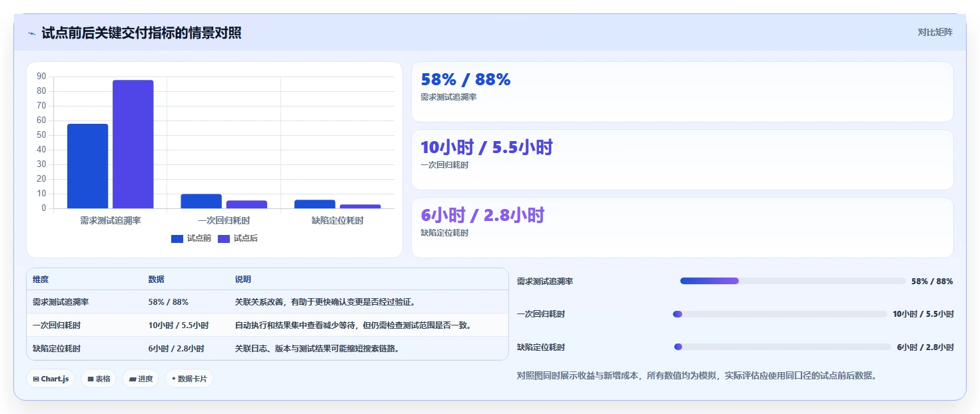Click 需求测试追溯率 caption under the first card
Viewport: 980px width, 414px height.
point(448,97)
